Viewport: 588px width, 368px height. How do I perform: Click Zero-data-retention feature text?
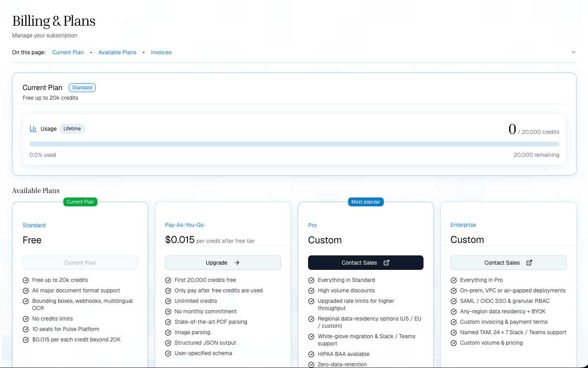(342, 364)
